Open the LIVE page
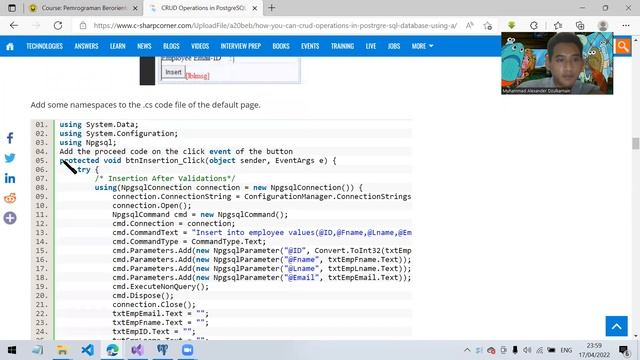Image resolution: width=640 pixels, height=360 pixels. 371,46
